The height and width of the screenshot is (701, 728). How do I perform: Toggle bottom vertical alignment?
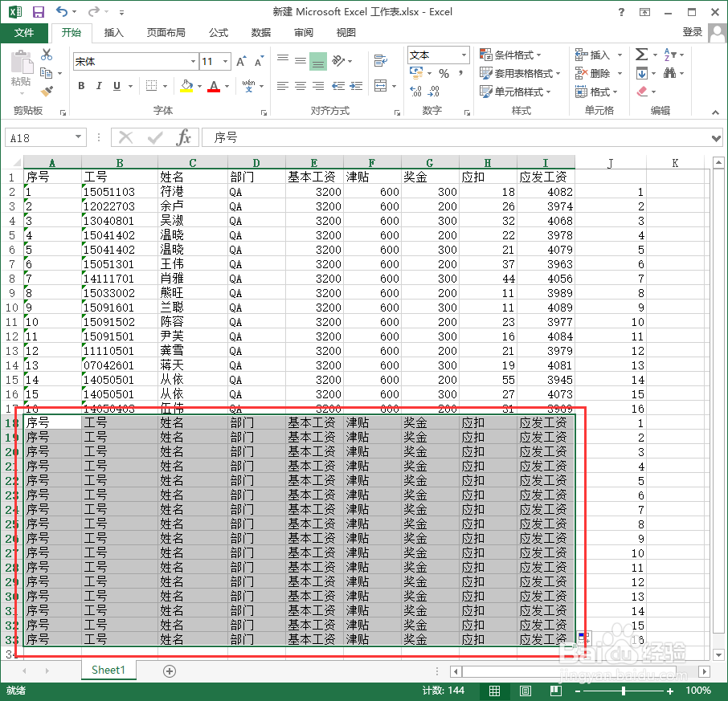[318, 61]
